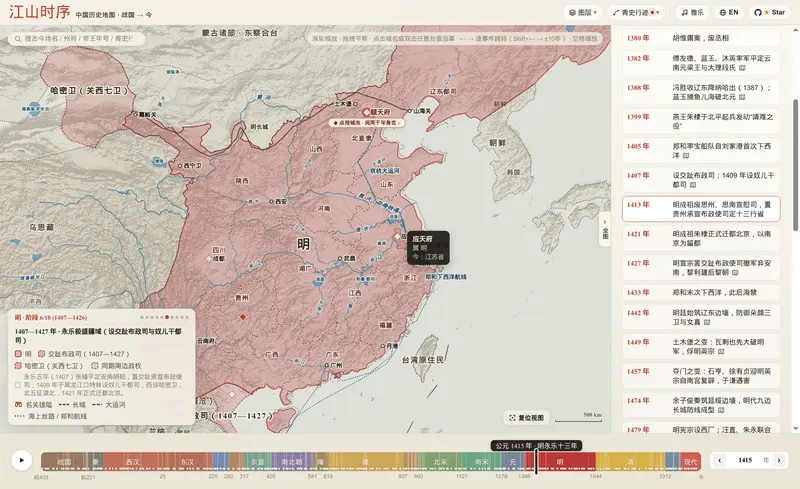Open the 1405 年 郑和 event
Image resolution: width=800 pixels, height=489 pixels.
coord(701,151)
